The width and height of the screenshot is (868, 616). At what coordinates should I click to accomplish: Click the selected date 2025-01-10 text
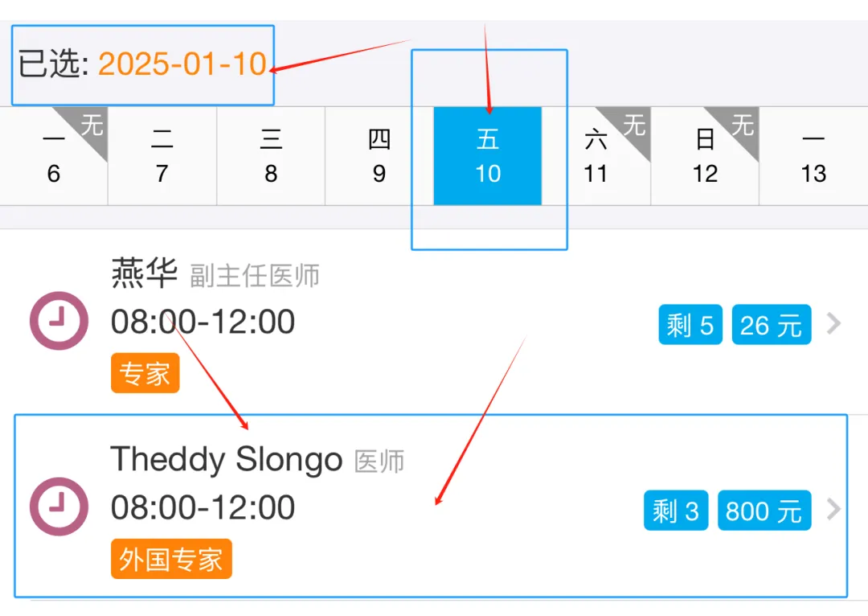click(182, 64)
